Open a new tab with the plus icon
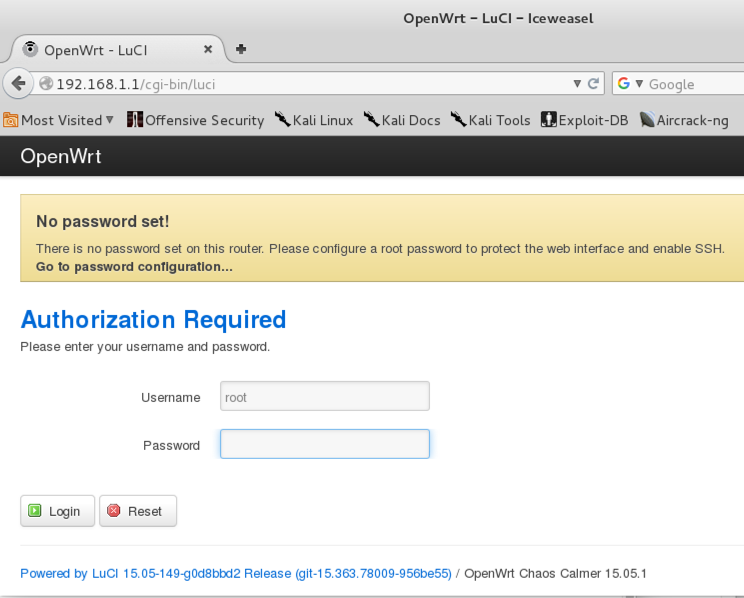The height and width of the screenshot is (598, 744). 241,49
